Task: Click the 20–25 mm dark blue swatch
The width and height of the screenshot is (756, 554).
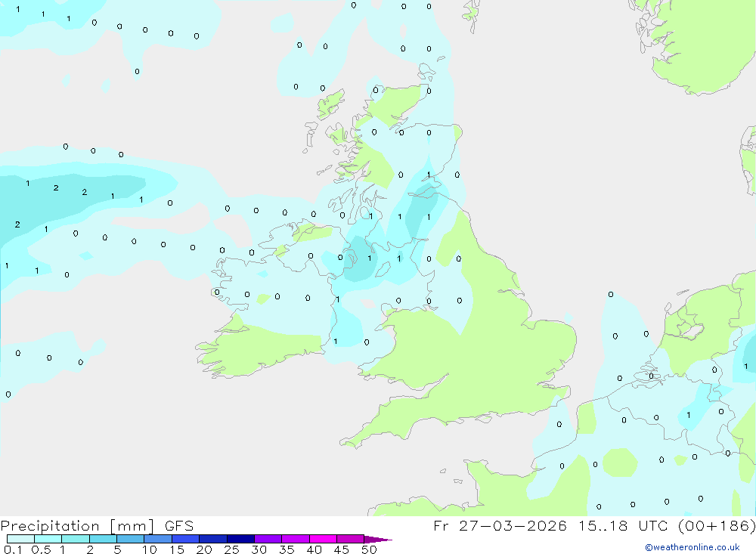Action: click(x=213, y=539)
